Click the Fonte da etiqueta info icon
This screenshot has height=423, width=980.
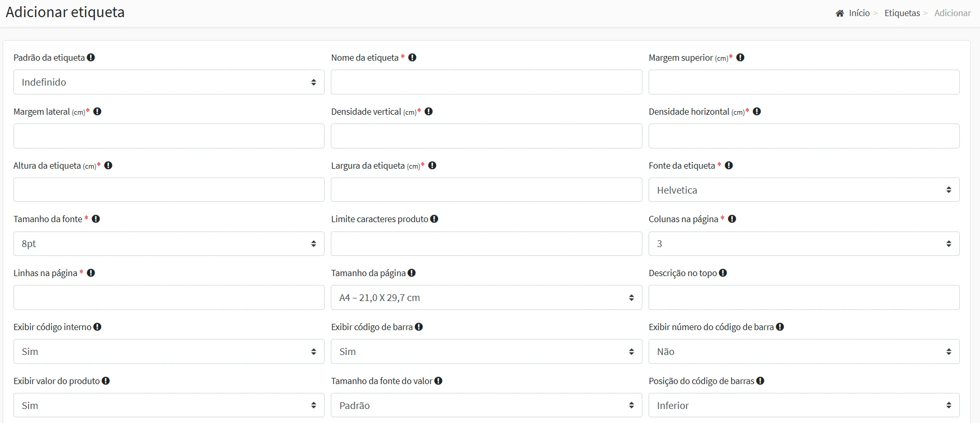click(729, 166)
